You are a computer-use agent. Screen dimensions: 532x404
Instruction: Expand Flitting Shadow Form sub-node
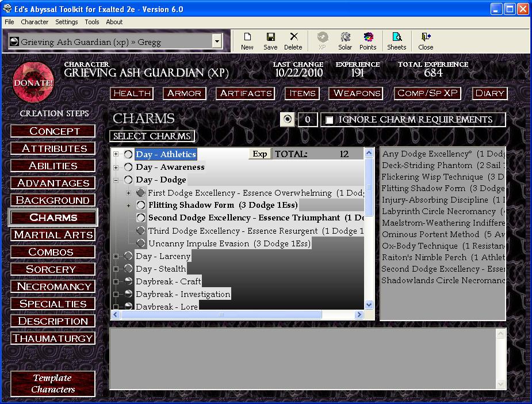129,205
